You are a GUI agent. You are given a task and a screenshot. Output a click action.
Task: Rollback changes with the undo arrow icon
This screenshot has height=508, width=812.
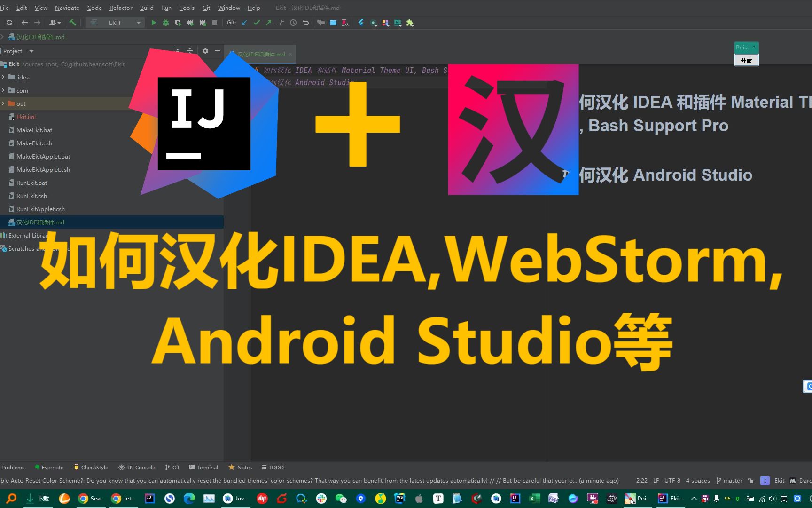point(305,23)
